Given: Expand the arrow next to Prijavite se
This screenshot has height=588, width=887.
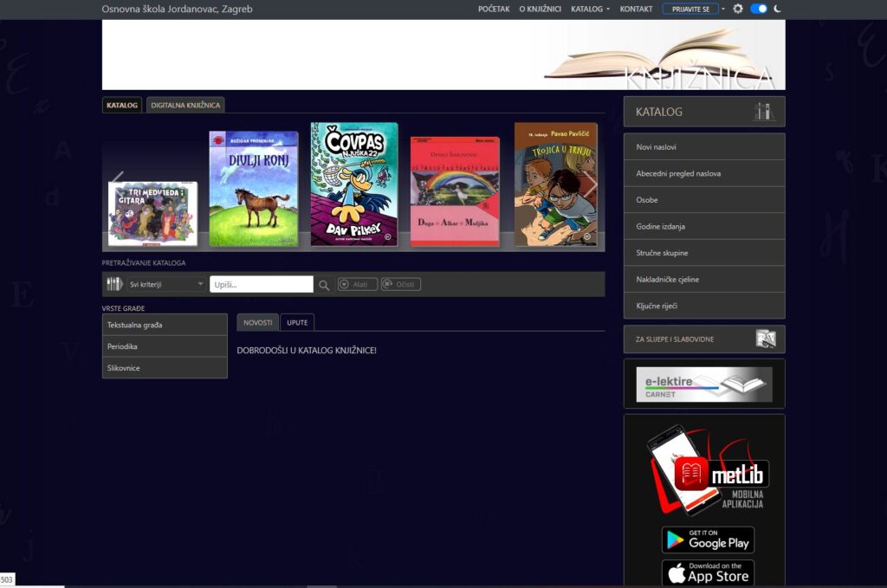Looking at the screenshot, I should (x=723, y=9).
